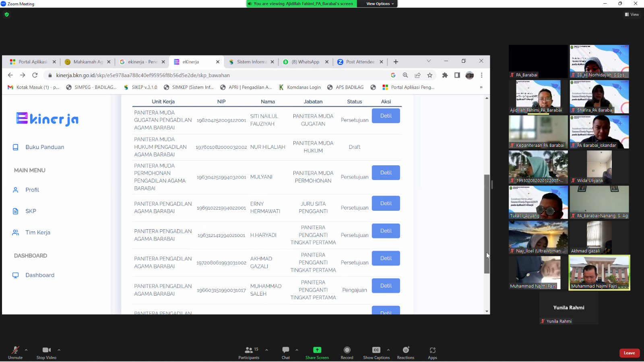Click the green encryption shield icon

(x=6, y=14)
